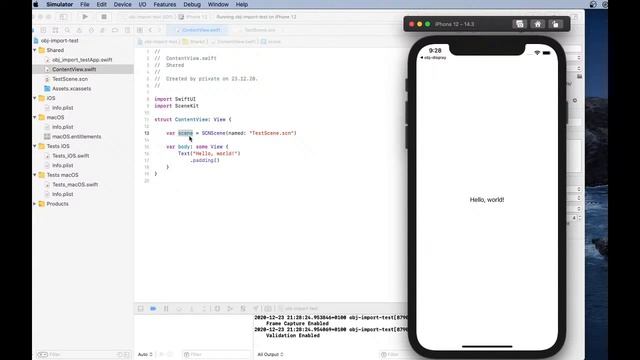This screenshot has height=360, width=640.
Task: Open the File menu
Action: 85,4
